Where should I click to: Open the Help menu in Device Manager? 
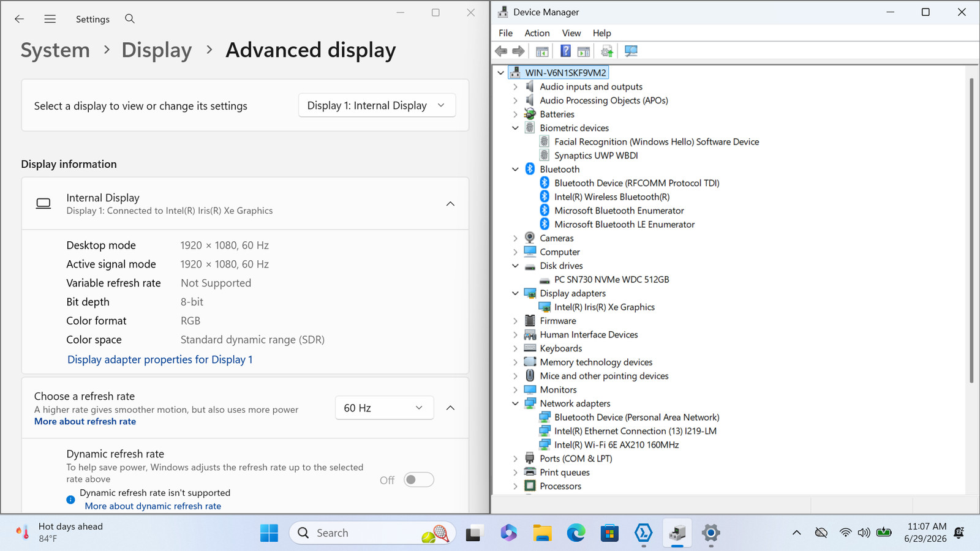click(x=602, y=33)
